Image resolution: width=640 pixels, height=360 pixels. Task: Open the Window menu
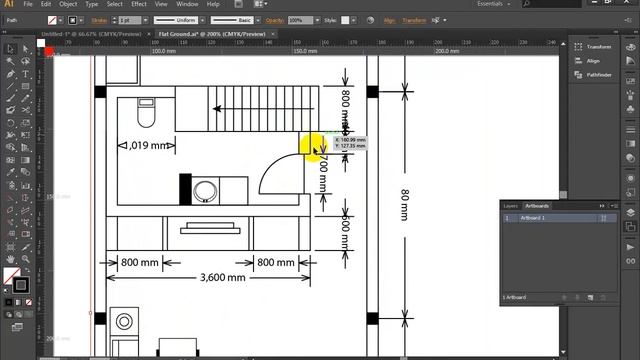pyautogui.click(x=187, y=4)
